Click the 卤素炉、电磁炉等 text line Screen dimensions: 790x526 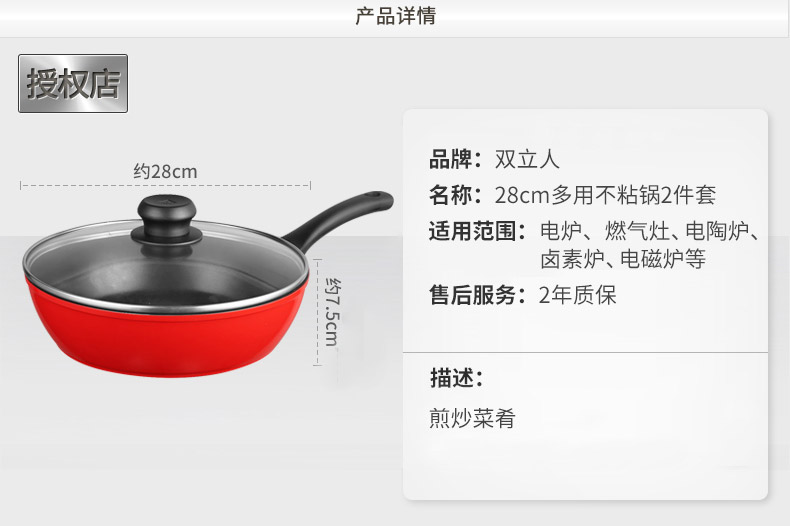point(623,259)
